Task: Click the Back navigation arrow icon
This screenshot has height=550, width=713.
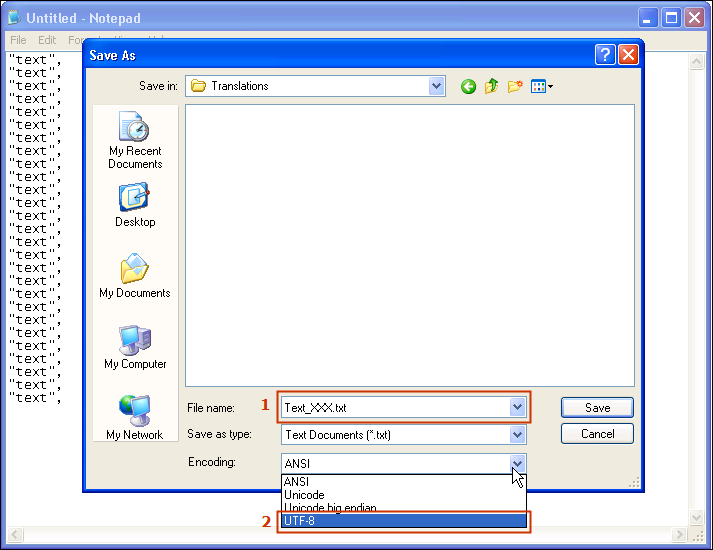Action: tap(468, 87)
